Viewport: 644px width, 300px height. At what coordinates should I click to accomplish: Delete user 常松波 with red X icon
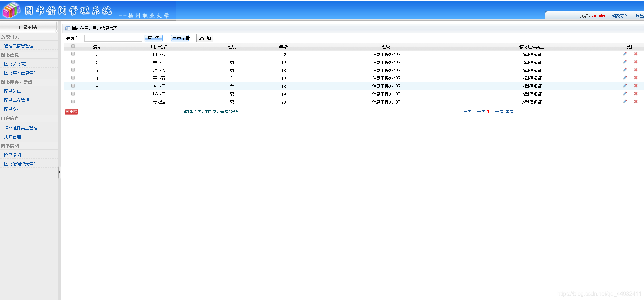tap(636, 102)
